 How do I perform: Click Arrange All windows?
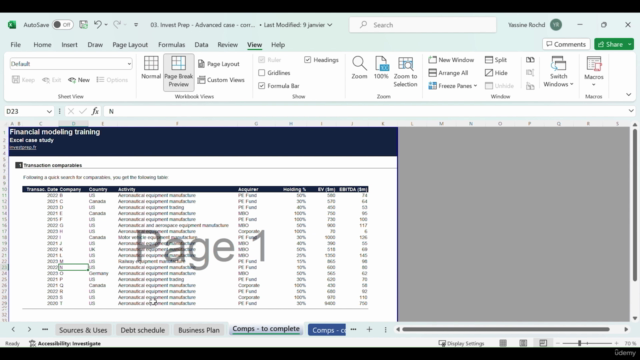pyautogui.click(x=448, y=73)
